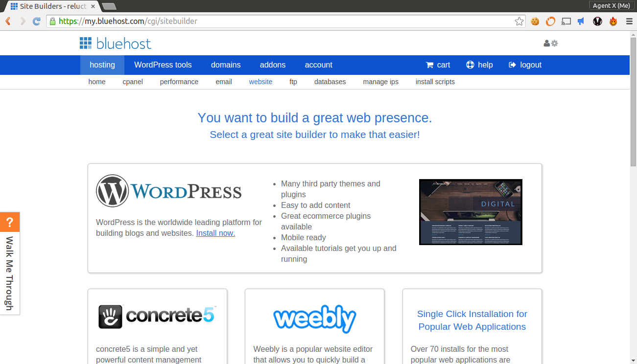This screenshot has height=364, width=637.
Task: Close the Site Builders browser tab
Action: coord(93,6)
